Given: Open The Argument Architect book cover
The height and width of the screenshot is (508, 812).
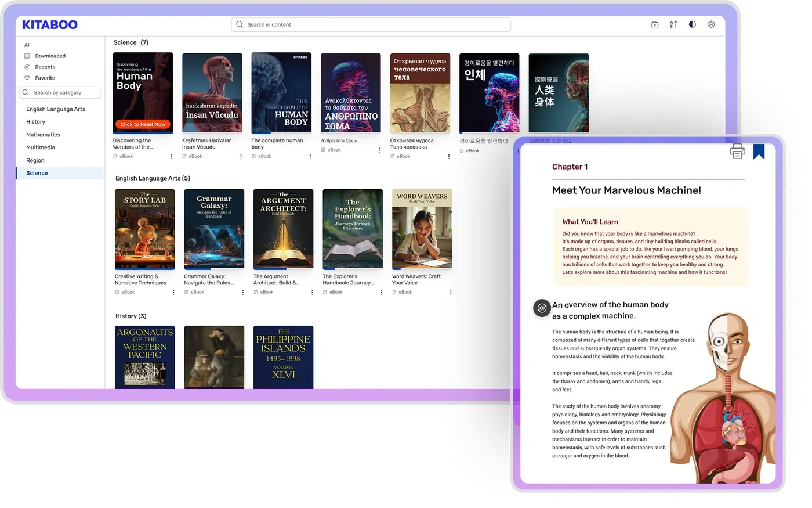Looking at the screenshot, I should tap(283, 229).
